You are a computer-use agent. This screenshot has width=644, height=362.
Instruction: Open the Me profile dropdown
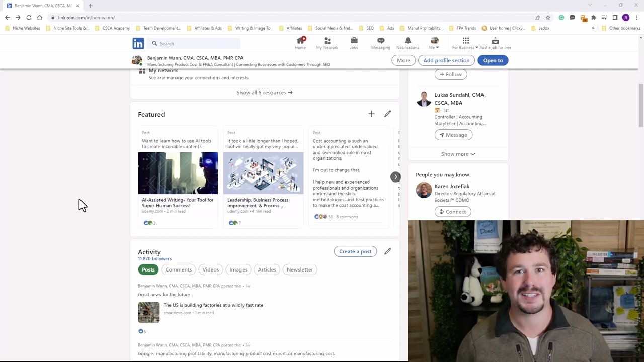click(x=434, y=43)
